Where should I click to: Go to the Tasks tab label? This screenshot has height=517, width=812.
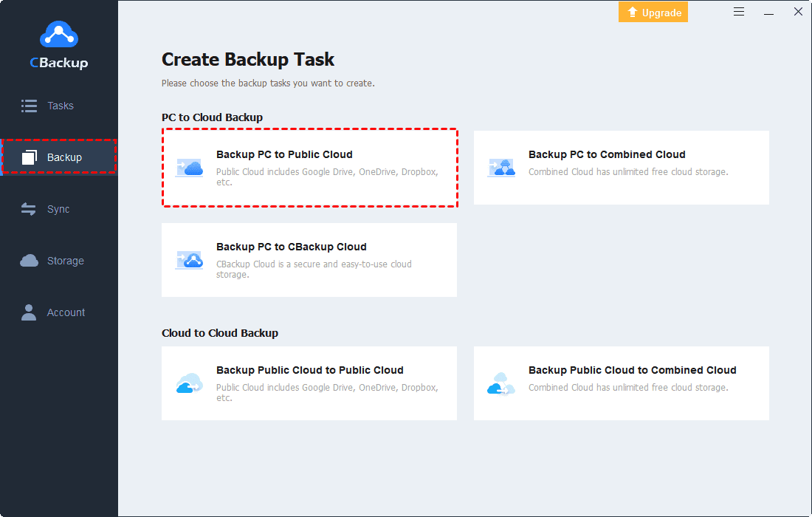tap(61, 106)
